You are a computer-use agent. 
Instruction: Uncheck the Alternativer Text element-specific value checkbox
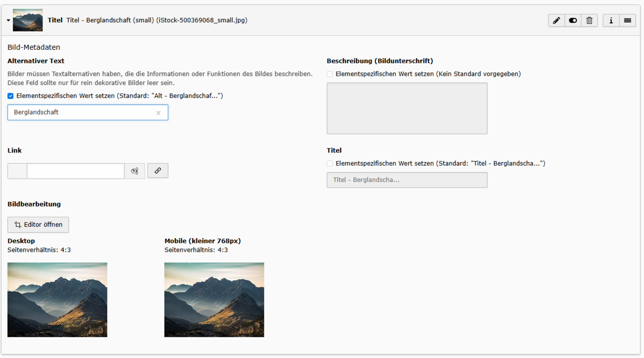click(11, 96)
